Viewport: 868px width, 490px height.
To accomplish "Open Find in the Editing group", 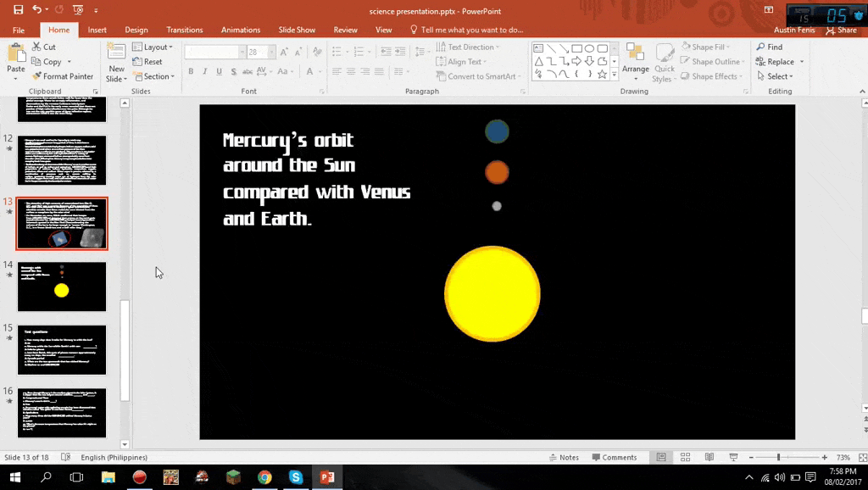I will 769,47.
